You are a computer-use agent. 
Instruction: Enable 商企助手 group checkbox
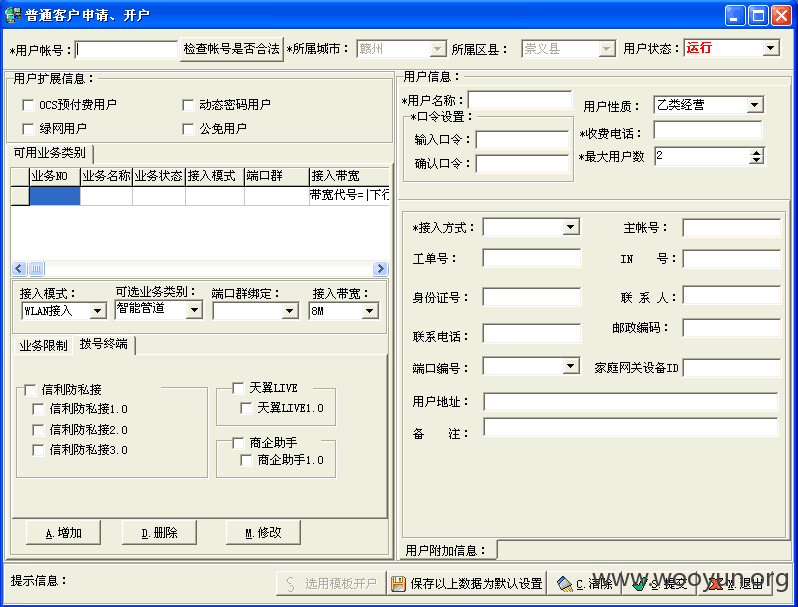pos(238,443)
